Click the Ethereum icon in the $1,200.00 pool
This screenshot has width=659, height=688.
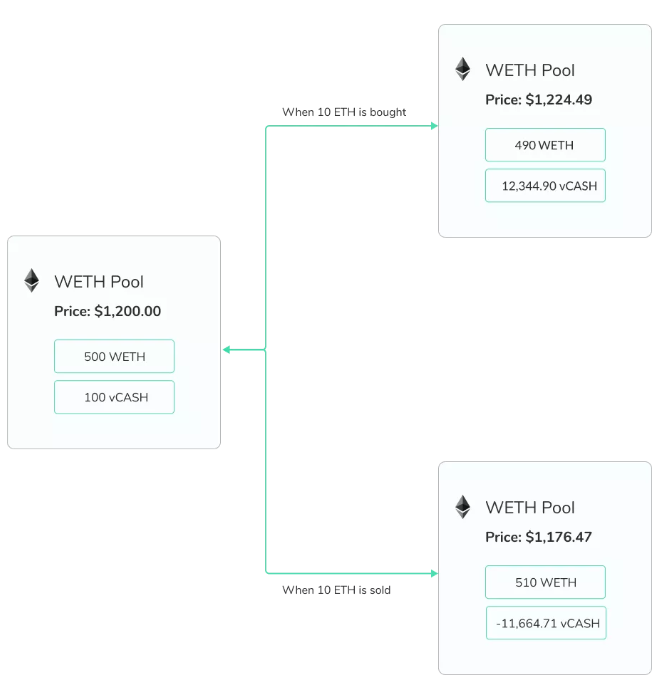click(x=32, y=281)
